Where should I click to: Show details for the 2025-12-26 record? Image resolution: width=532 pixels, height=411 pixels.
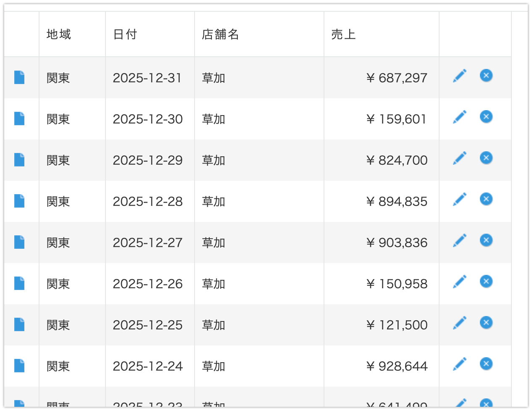(19, 283)
